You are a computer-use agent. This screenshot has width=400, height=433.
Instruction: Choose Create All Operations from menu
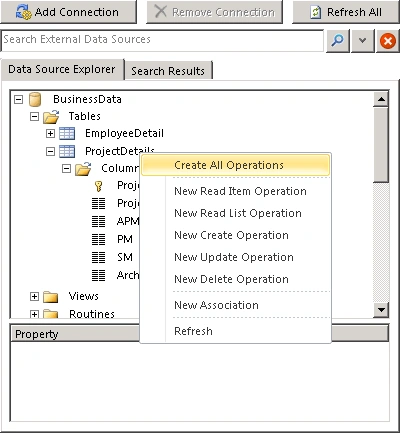235,165
